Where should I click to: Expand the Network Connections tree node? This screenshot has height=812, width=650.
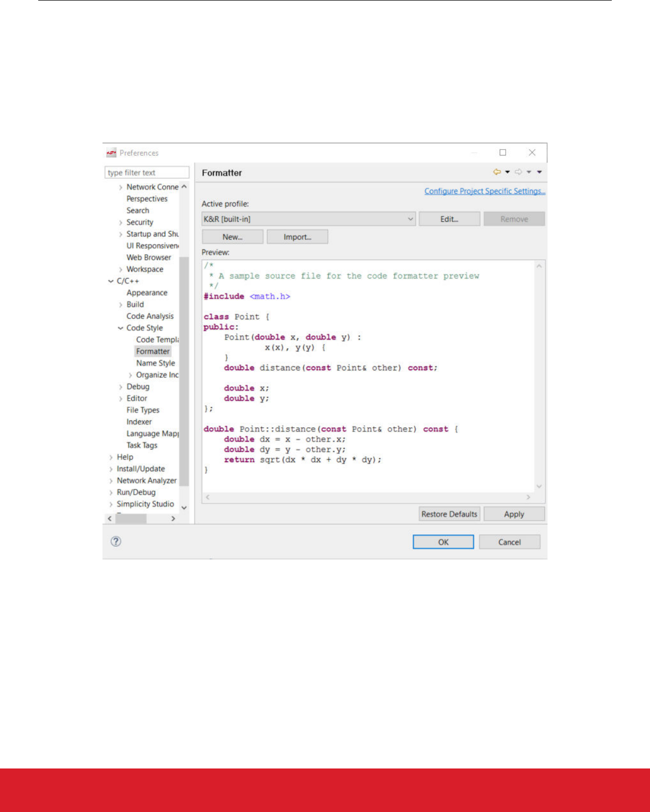[121, 187]
